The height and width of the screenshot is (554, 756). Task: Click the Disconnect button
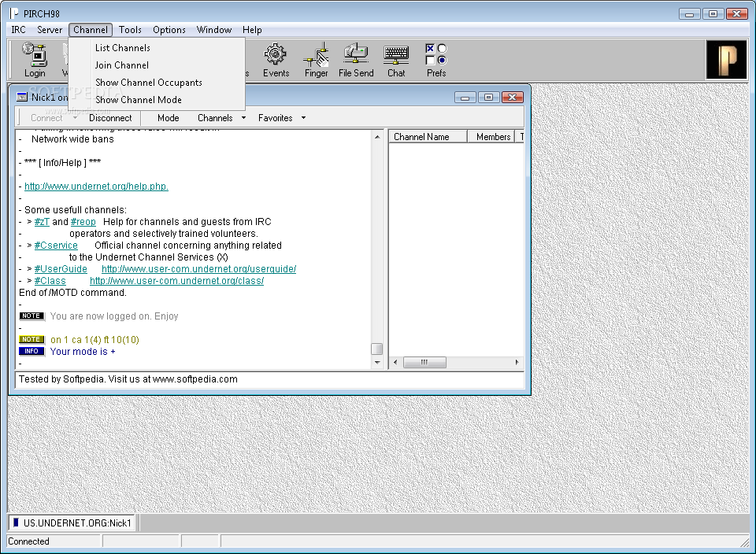coord(110,118)
